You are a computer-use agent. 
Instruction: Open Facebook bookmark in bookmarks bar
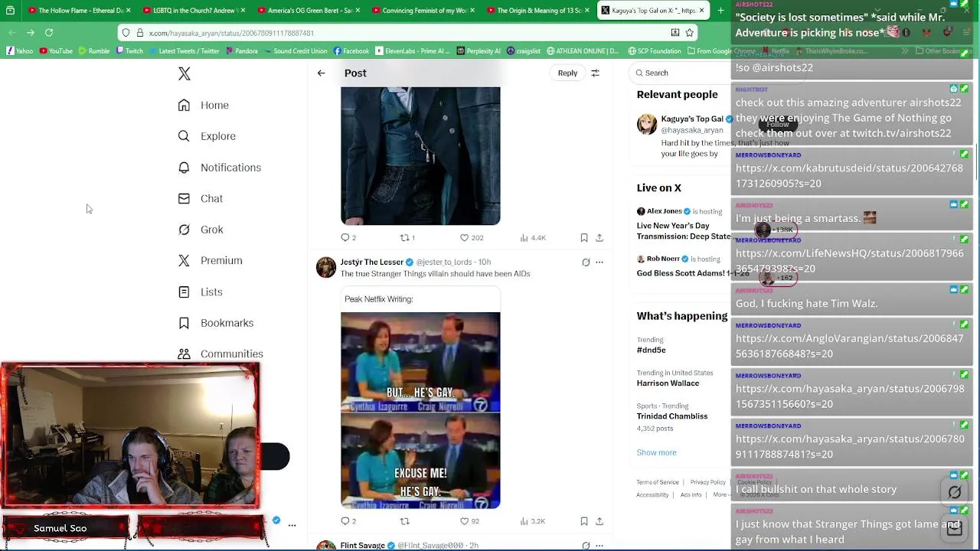pyautogui.click(x=351, y=51)
